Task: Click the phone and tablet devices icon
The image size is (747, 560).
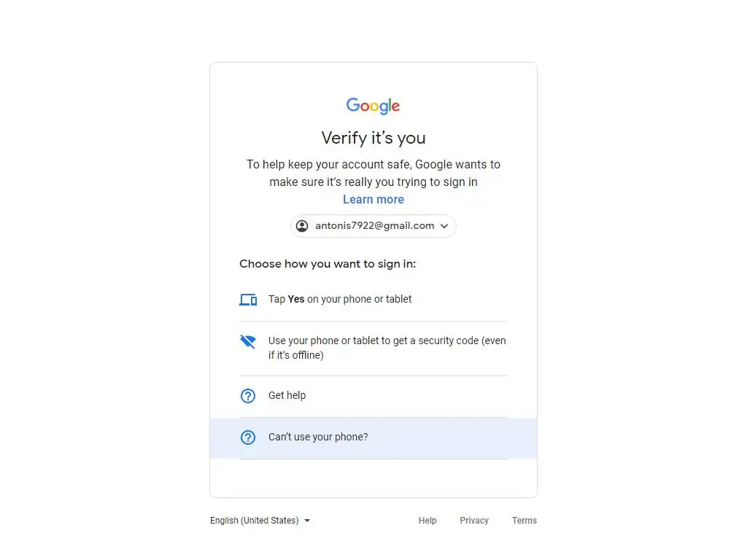Action: (x=248, y=300)
